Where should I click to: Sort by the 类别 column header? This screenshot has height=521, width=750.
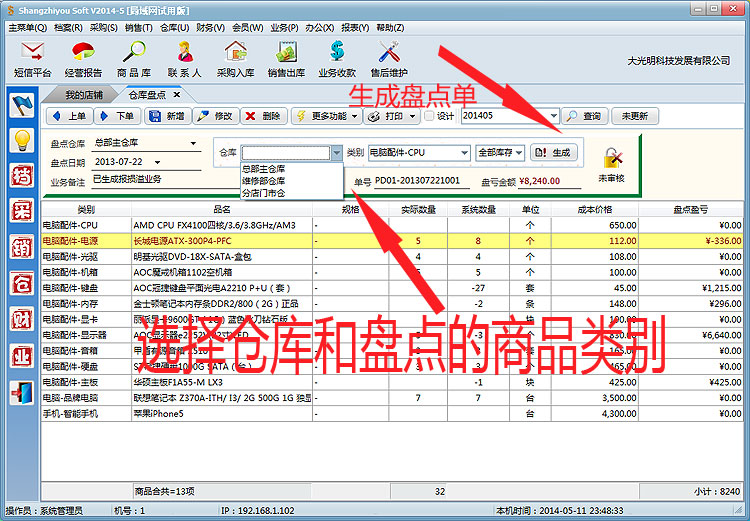[x=86, y=210]
